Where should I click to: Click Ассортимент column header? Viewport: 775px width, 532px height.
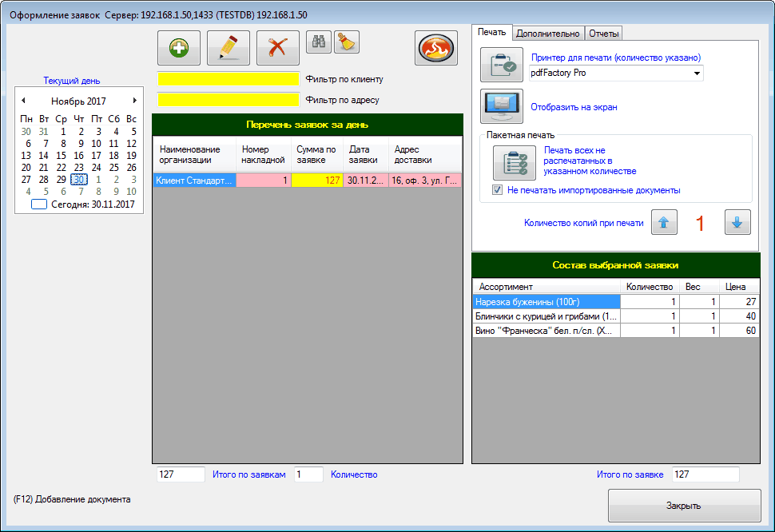[546, 287]
